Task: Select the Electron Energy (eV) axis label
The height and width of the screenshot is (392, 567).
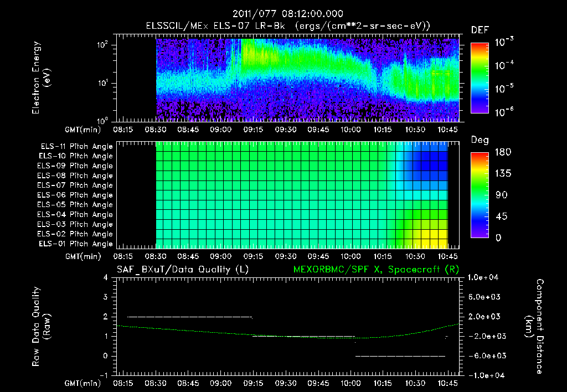Action: 41,78
